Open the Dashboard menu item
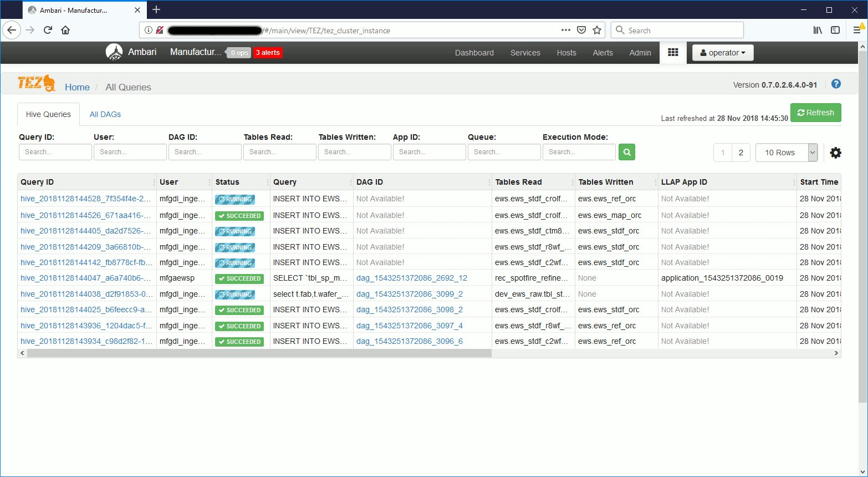 point(474,53)
